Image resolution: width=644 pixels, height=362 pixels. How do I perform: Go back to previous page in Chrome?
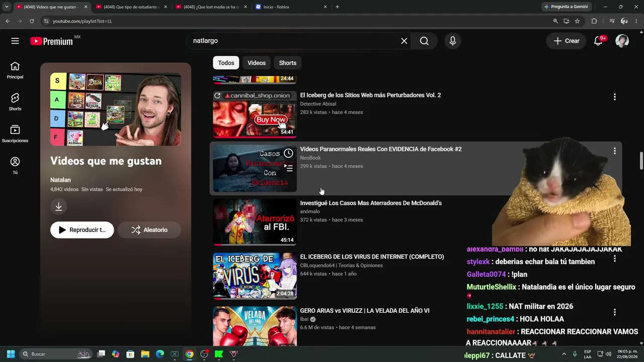[8, 21]
